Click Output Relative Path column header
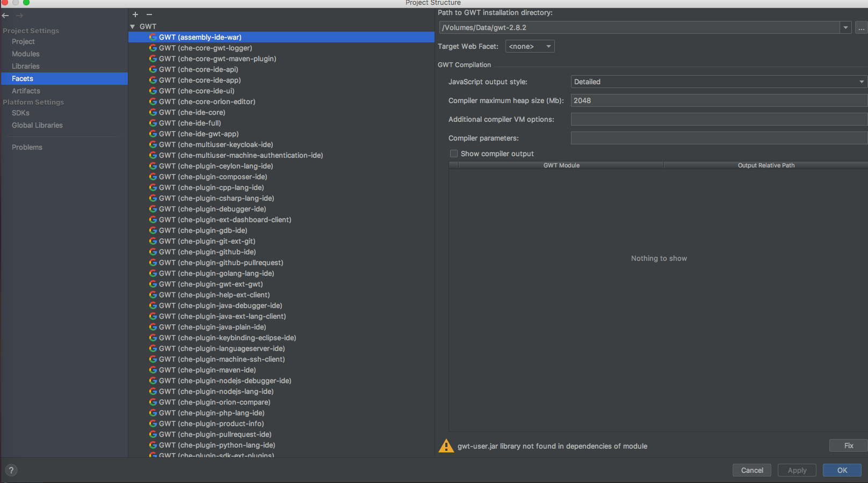The width and height of the screenshot is (868, 483). [766, 165]
